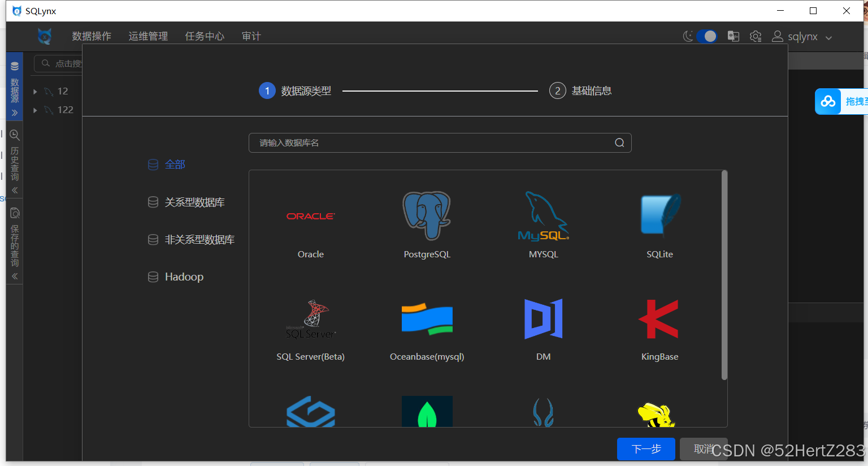
Task: Open the 任务中心 menu
Action: coord(205,36)
